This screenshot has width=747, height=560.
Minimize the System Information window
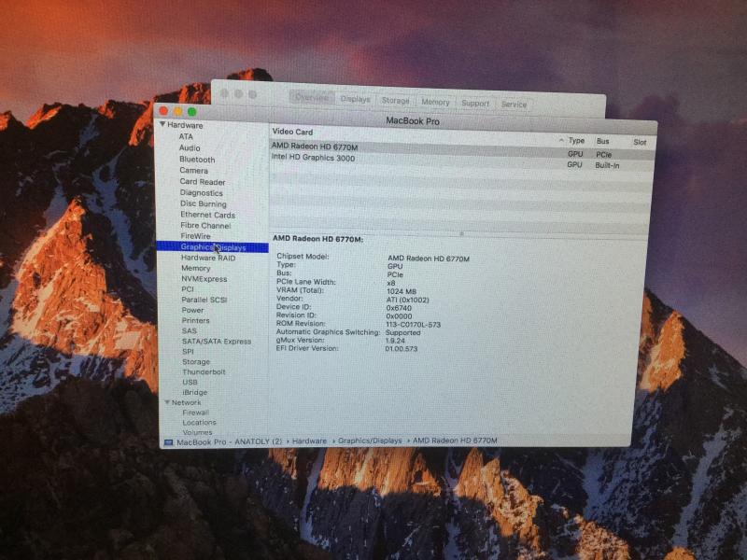177,111
